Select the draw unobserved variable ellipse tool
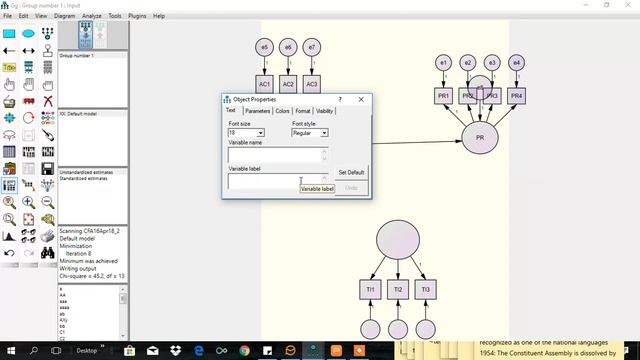 point(28,33)
